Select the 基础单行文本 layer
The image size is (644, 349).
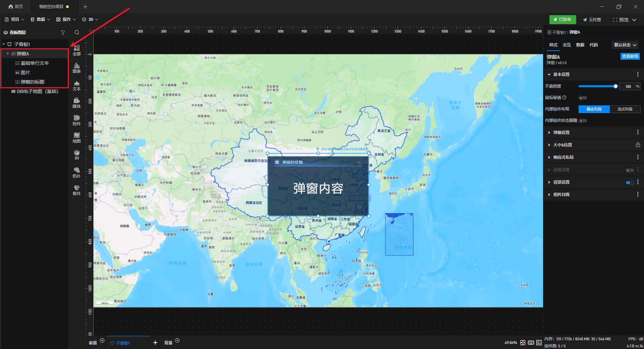click(35, 63)
